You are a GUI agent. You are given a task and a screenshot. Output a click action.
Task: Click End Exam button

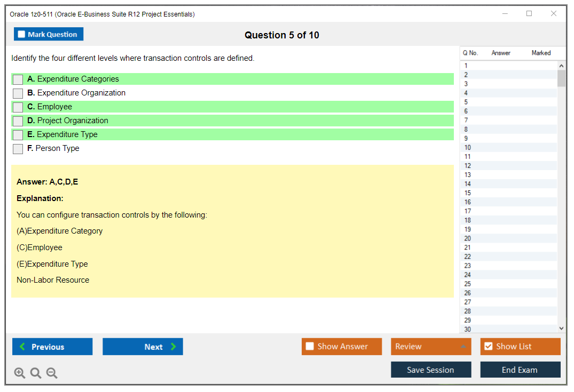[520, 370]
